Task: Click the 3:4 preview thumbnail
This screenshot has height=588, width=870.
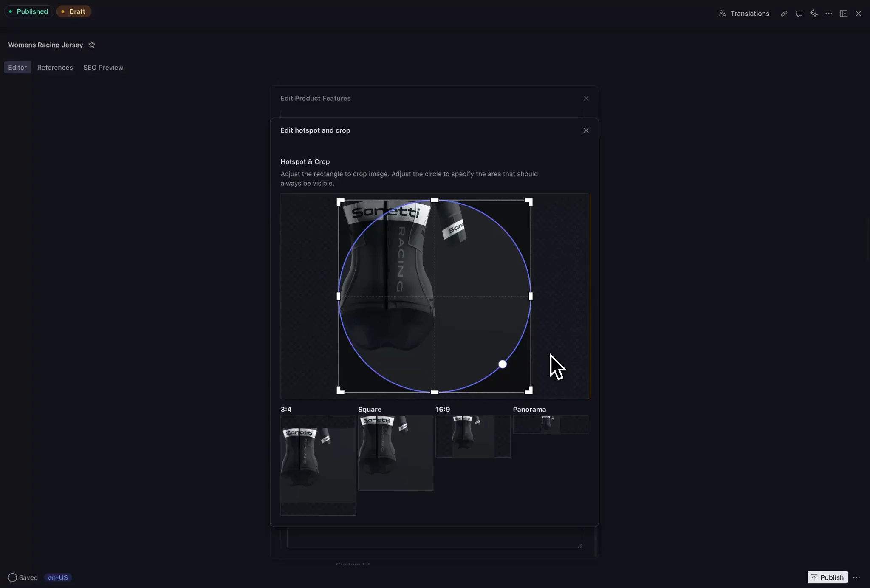Action: [x=318, y=465]
